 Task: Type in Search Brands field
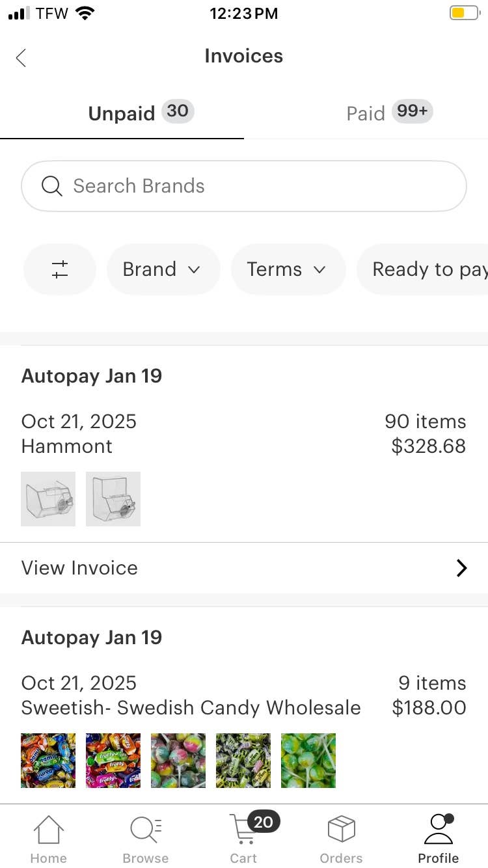coord(260,186)
